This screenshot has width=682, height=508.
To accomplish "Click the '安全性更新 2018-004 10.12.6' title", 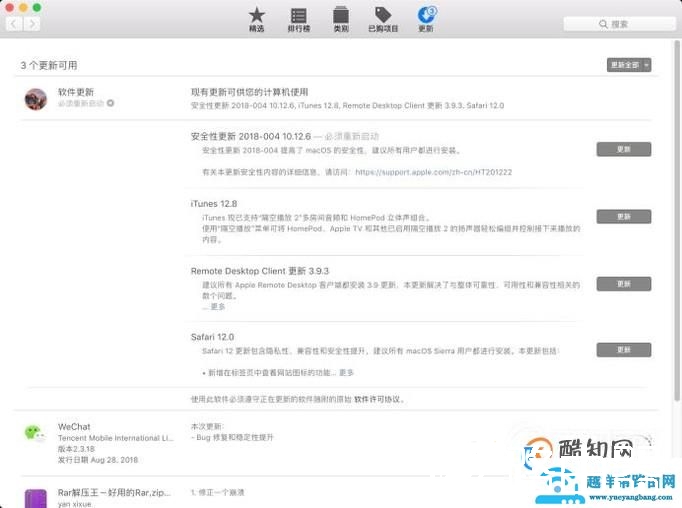I will 251,136.
